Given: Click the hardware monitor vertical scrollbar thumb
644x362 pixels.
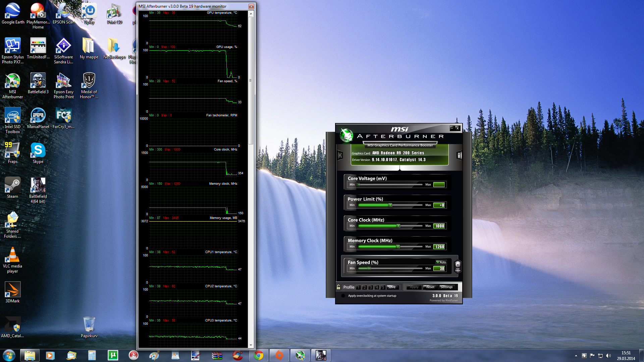Looking at the screenshot, I should [251, 80].
